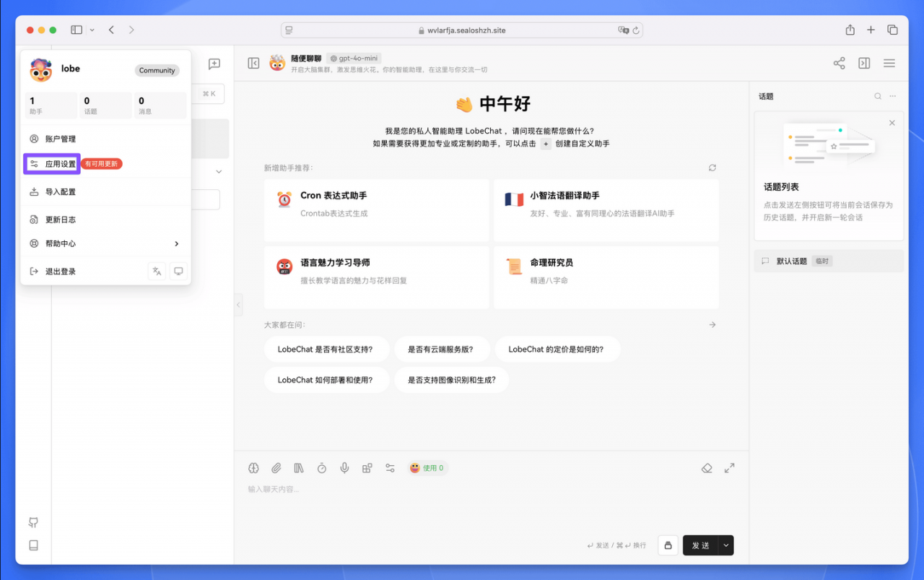The image size is (924, 580).
Task: Click the + create custom assistant button
Action: 546,144
